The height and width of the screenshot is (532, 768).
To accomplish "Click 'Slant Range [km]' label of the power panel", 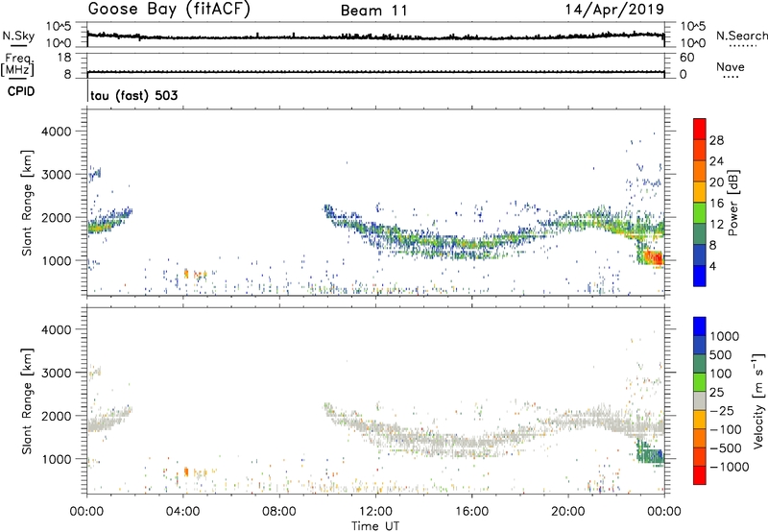I will pyautogui.click(x=27, y=203).
